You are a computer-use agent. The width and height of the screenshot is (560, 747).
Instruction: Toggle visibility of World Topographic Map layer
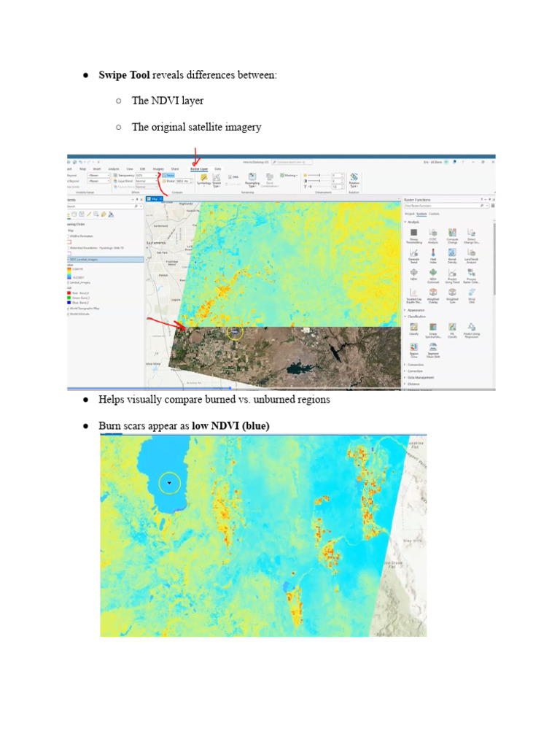(x=69, y=309)
